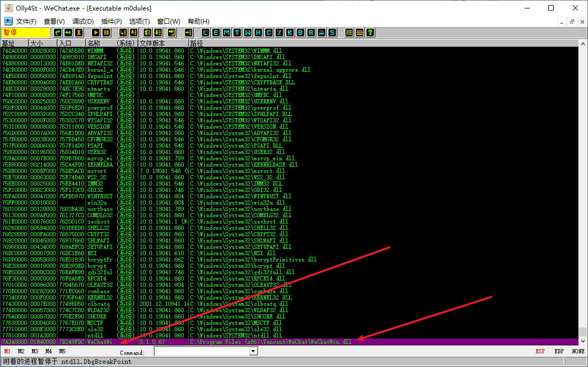
Task: Open the 调试(D) menu
Action: tap(83, 21)
